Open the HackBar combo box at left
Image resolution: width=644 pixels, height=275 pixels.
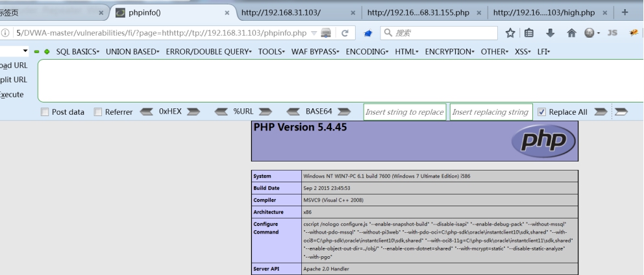14,51
